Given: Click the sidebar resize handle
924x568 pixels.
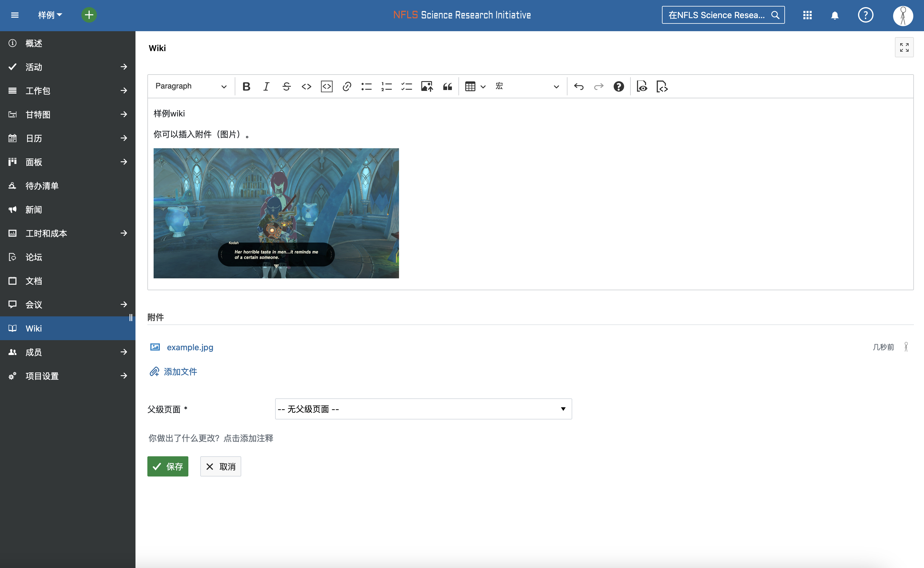Looking at the screenshot, I should pyautogui.click(x=131, y=318).
